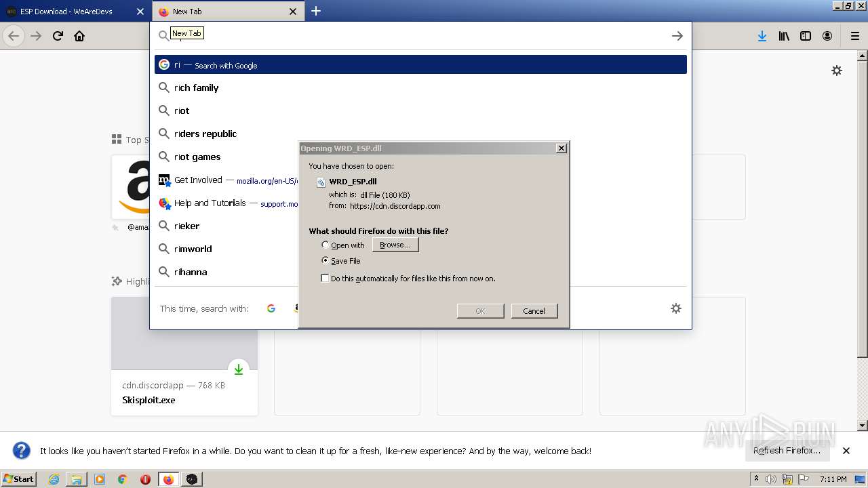
Task: Open a new tab with plus button
Action: tap(316, 11)
